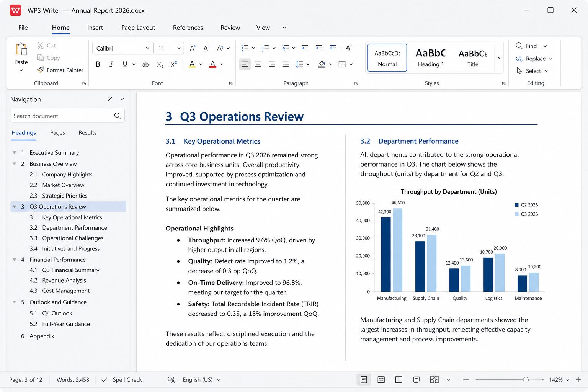The image size is (588, 392).
Task: Collapse the Business Overview heading
Action: [15, 164]
